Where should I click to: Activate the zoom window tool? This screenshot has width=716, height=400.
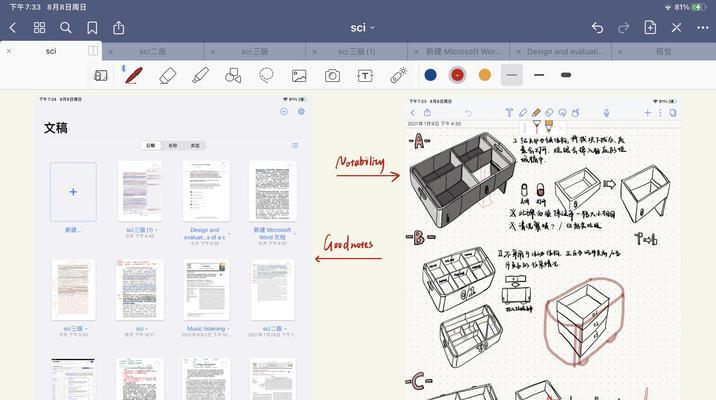pyautogui.click(x=100, y=75)
